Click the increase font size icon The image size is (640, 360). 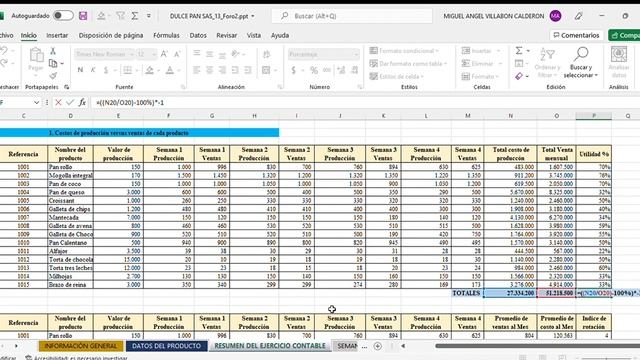click(x=164, y=54)
